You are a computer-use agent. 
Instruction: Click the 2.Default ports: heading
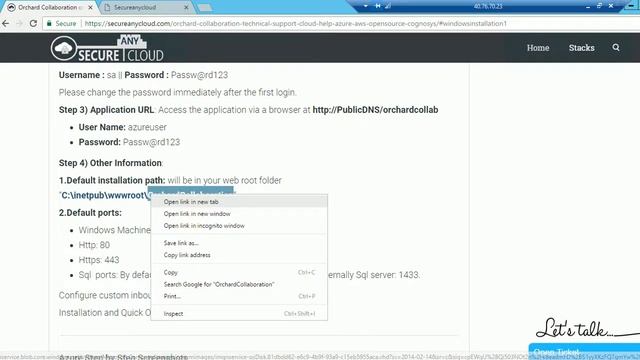point(90,213)
